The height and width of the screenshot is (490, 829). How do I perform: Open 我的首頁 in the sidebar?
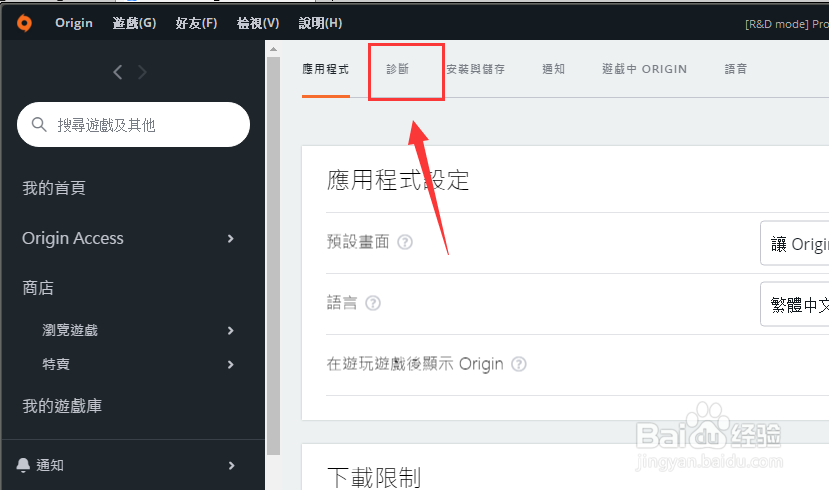[54, 188]
